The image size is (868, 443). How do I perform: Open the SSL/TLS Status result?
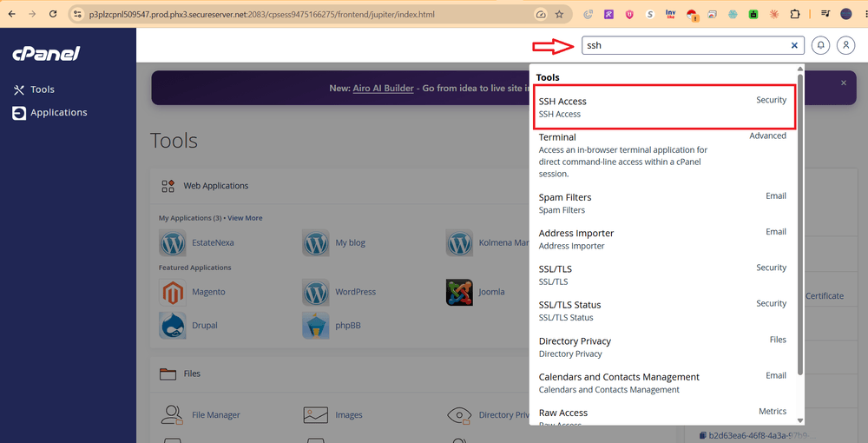tap(664, 311)
